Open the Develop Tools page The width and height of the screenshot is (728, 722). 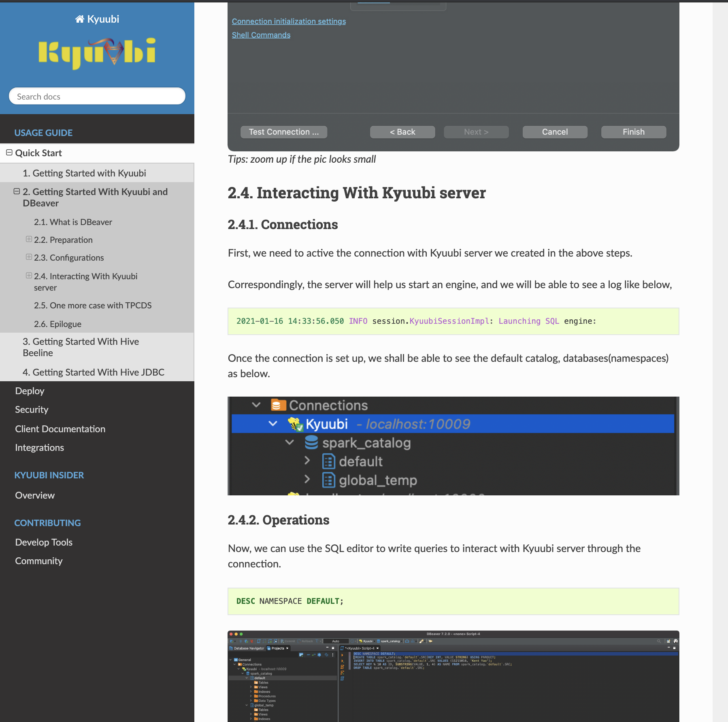click(x=44, y=542)
